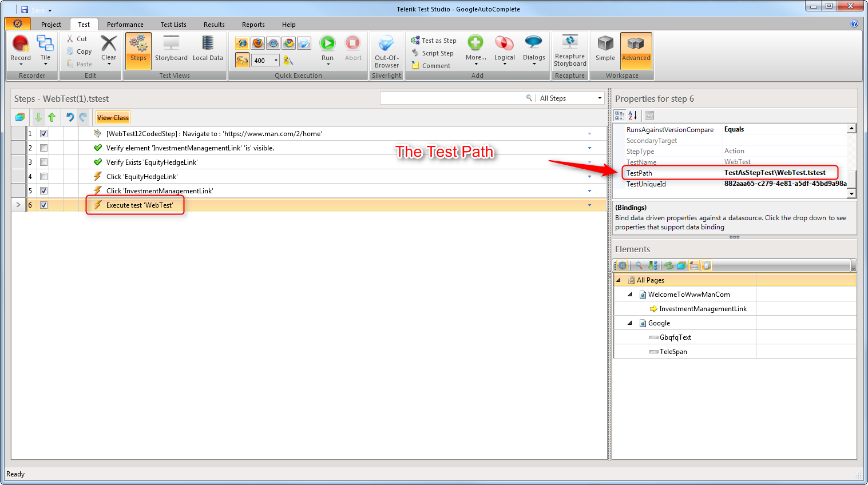This screenshot has height=485, width=868.
Task: Select the InvestmentManagementLink element
Action: coord(703,309)
